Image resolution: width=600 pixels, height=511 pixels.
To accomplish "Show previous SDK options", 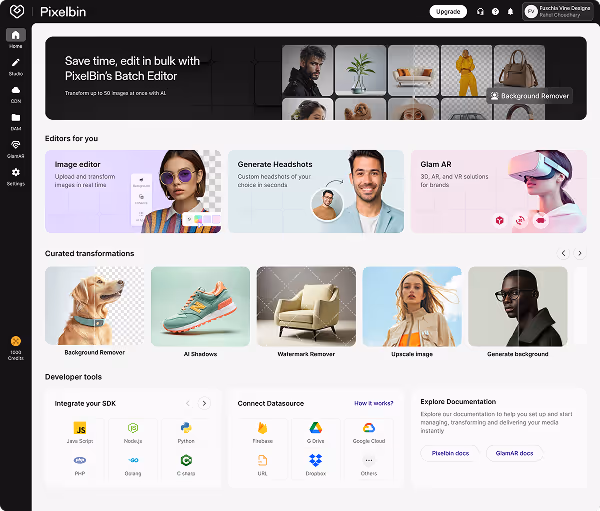I will click(x=188, y=403).
